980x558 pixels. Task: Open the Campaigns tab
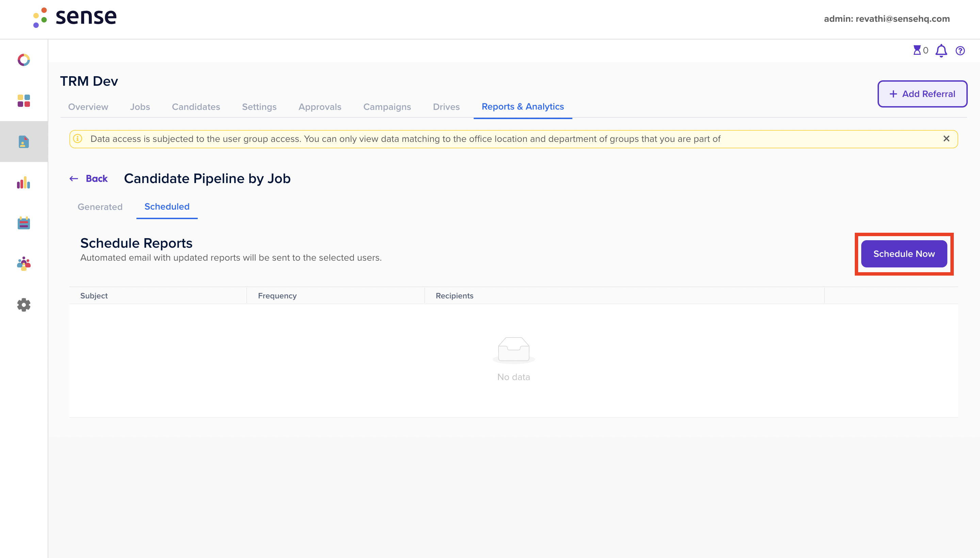tap(387, 107)
